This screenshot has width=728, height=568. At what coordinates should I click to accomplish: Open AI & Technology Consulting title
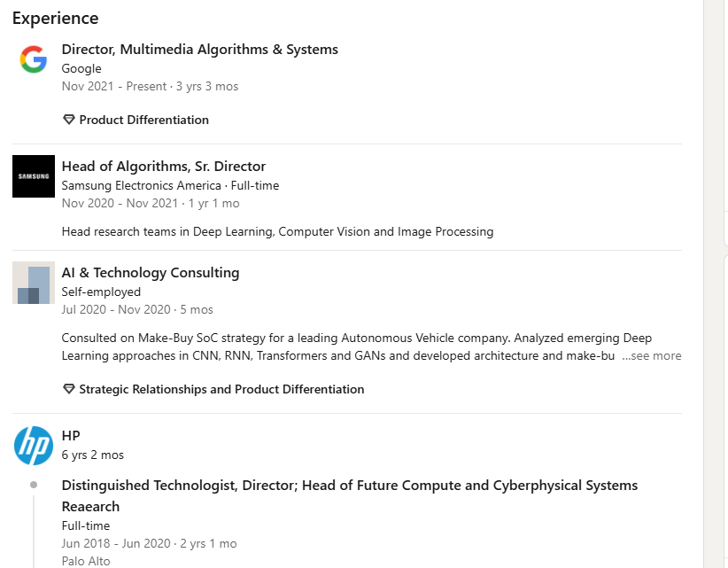click(151, 273)
